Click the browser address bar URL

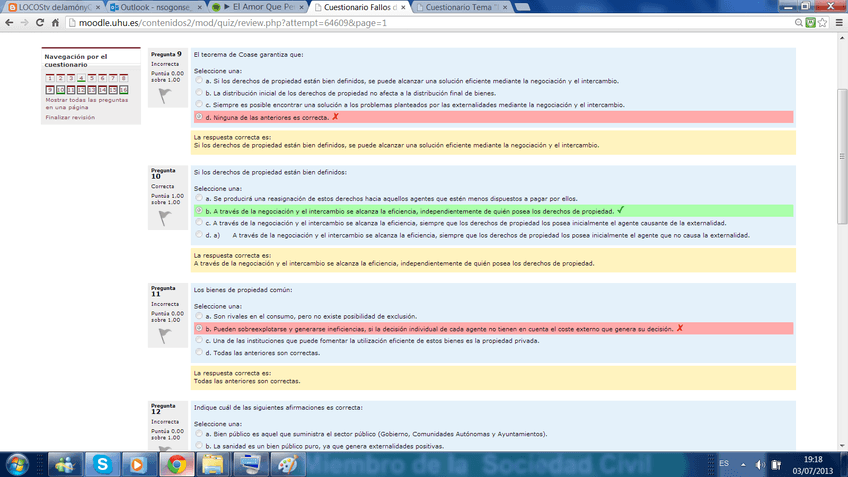(250, 23)
